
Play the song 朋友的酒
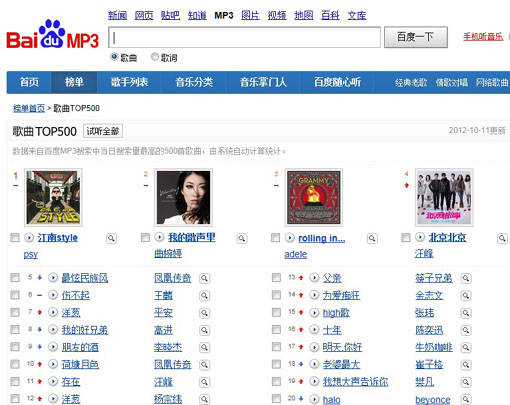pyautogui.click(x=53, y=347)
